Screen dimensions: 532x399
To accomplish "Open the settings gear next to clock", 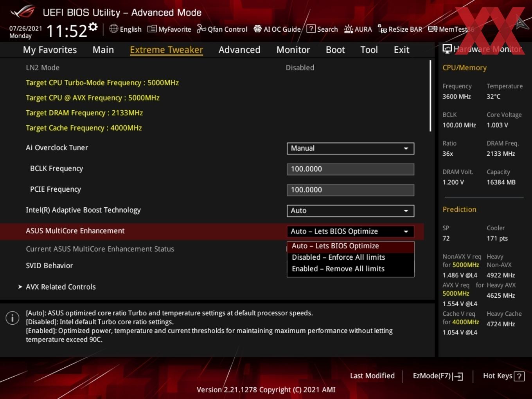I will 93,27.
